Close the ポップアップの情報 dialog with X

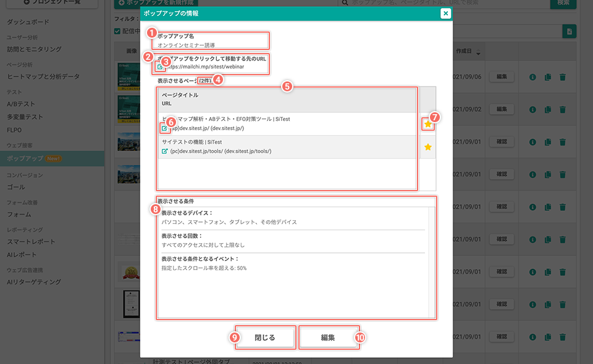click(x=445, y=13)
